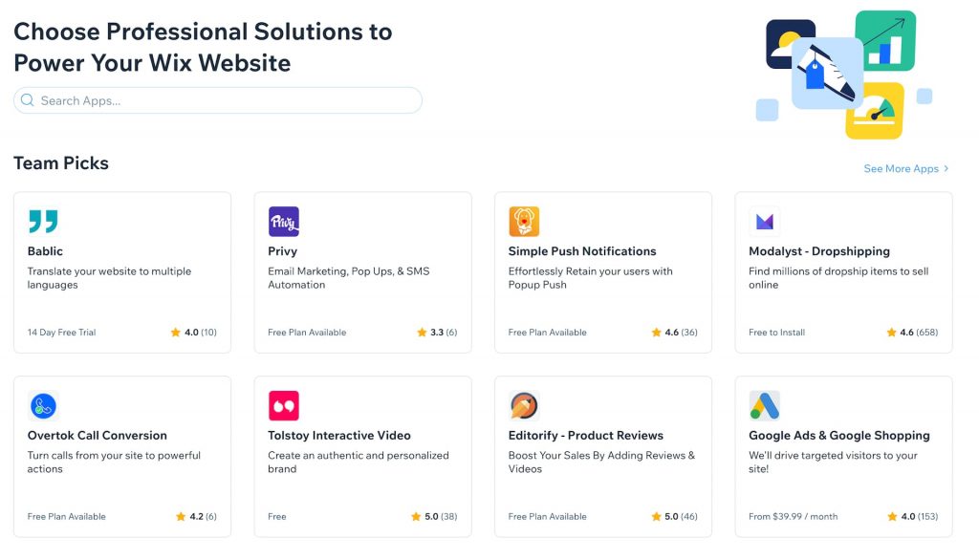Click the Bablic quotation marks icon
The image size is (979, 560).
[43, 222]
